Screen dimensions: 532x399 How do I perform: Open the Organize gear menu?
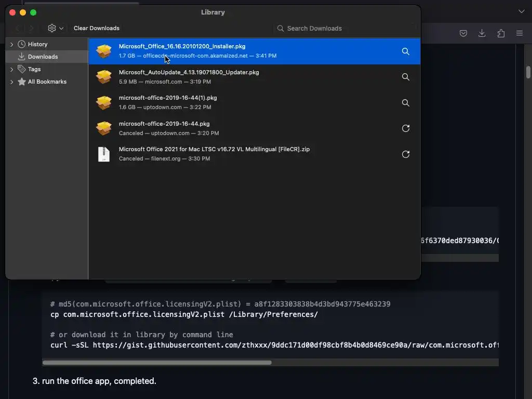(x=56, y=28)
